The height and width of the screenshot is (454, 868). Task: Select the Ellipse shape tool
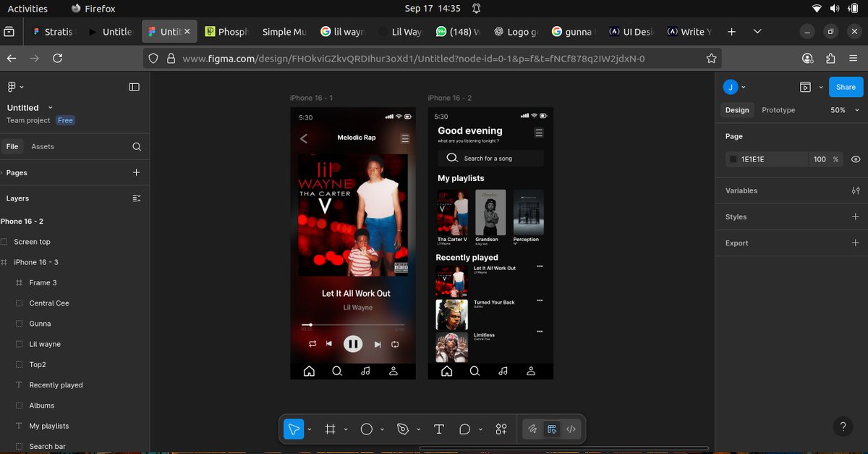pyautogui.click(x=367, y=429)
